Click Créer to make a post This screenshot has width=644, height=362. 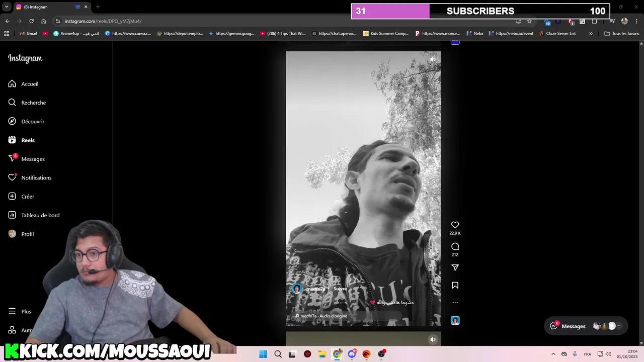pyautogui.click(x=28, y=197)
